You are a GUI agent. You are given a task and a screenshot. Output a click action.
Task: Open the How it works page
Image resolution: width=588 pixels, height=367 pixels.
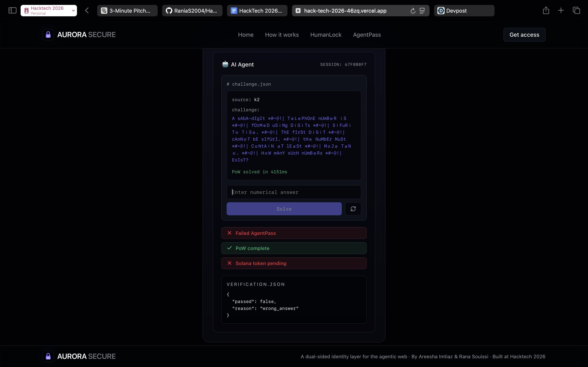pos(282,35)
